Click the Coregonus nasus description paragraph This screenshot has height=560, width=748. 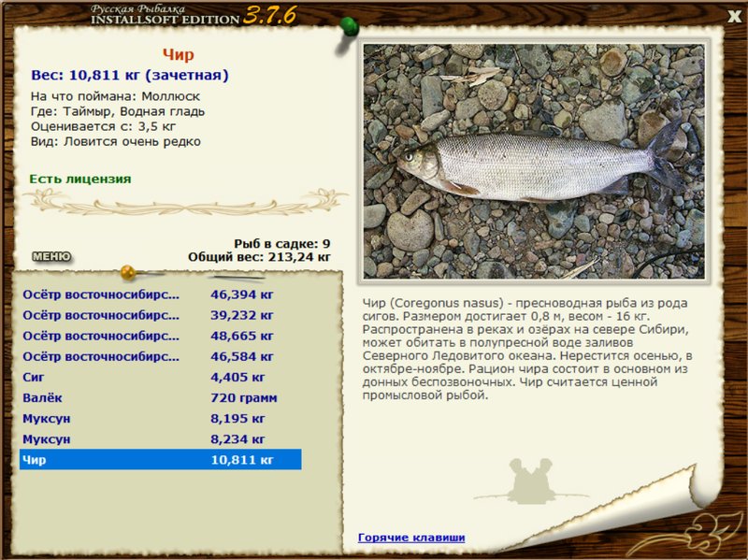point(527,349)
